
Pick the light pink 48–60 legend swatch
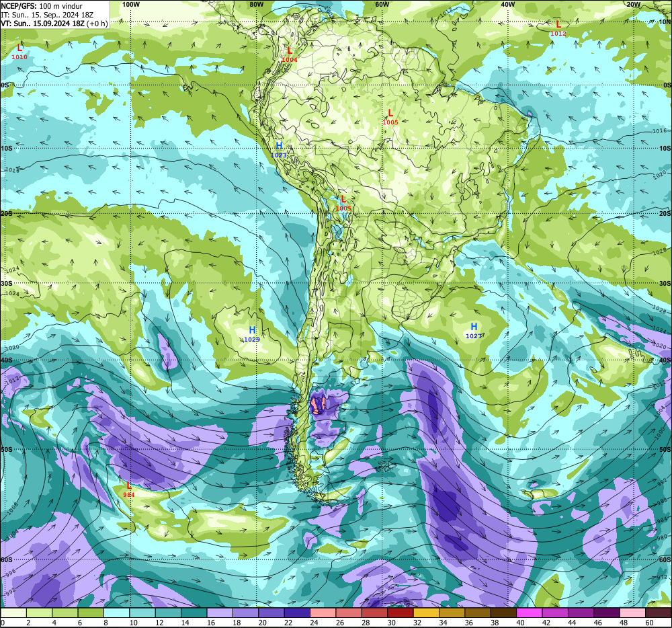point(632,613)
